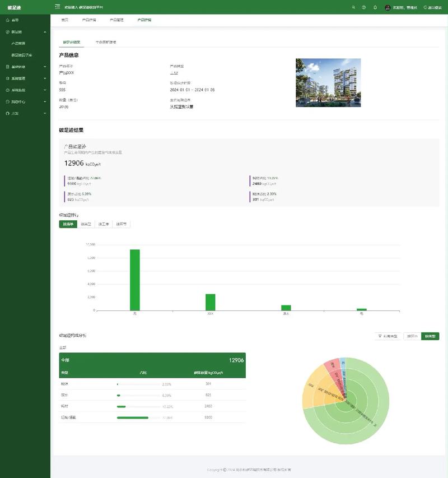Click the user avatar in top bar
This screenshot has height=478, width=448.
388,7
